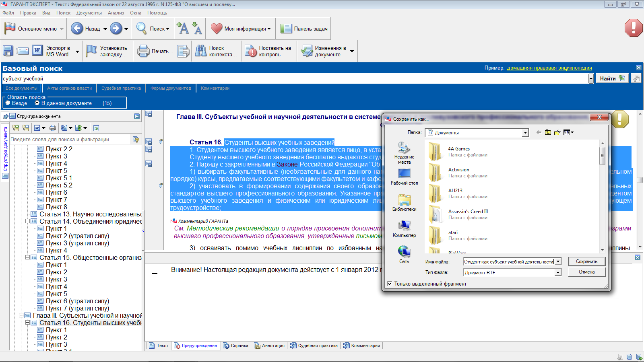644x362 pixels.
Task: Open the Анализ menu
Action: [x=116, y=13]
